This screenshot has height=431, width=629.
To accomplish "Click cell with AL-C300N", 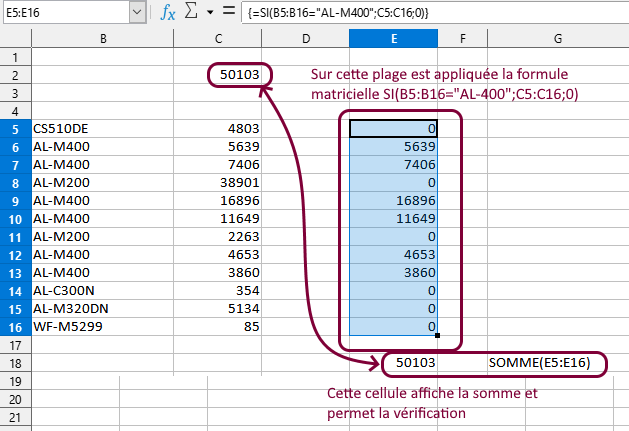I will point(103,291).
